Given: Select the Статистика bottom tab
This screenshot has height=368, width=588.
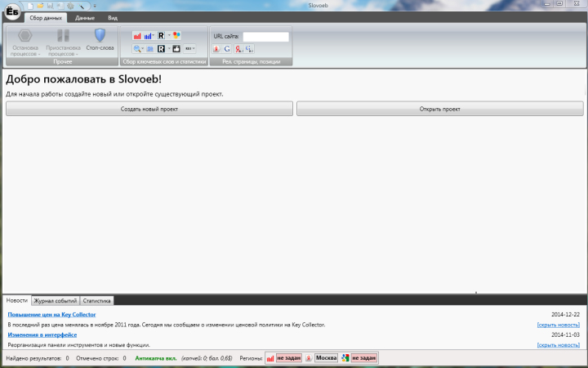Looking at the screenshot, I should point(96,301).
